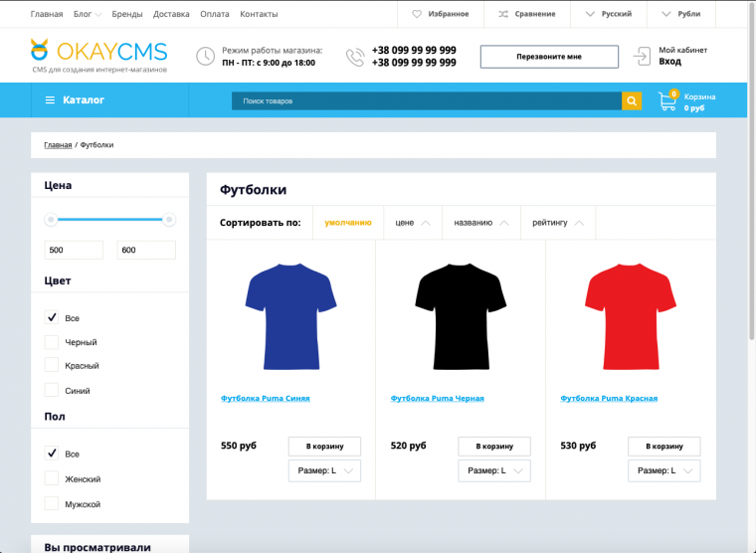
Task: Click the shuffle arrows icon next to Сравнение
Action: (x=503, y=14)
